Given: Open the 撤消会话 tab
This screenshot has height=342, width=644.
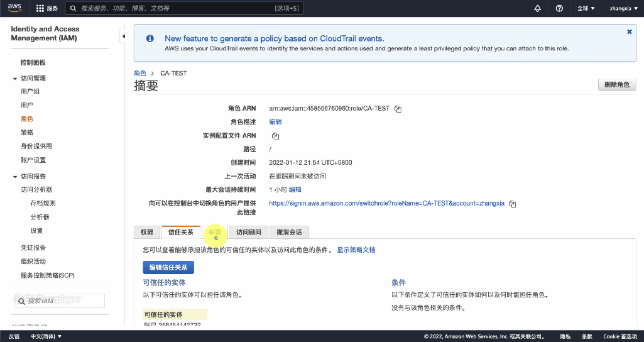Looking at the screenshot, I should [x=289, y=232].
